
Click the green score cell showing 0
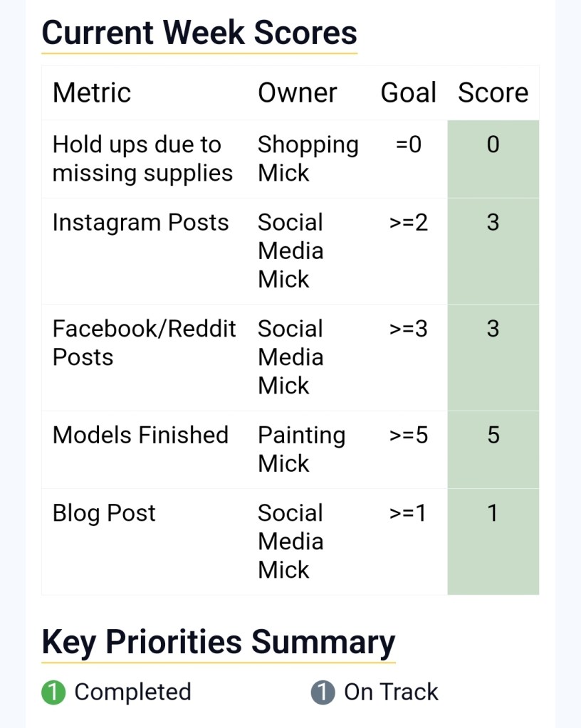pyautogui.click(x=493, y=159)
